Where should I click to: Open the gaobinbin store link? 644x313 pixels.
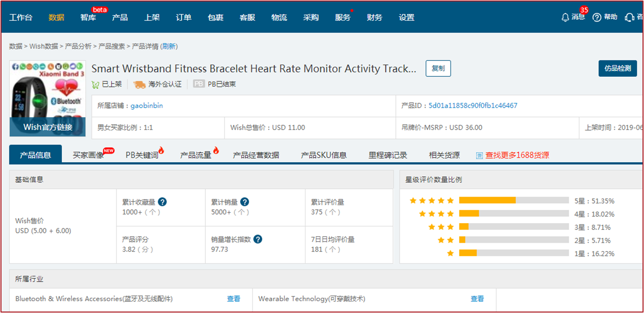tap(146, 106)
